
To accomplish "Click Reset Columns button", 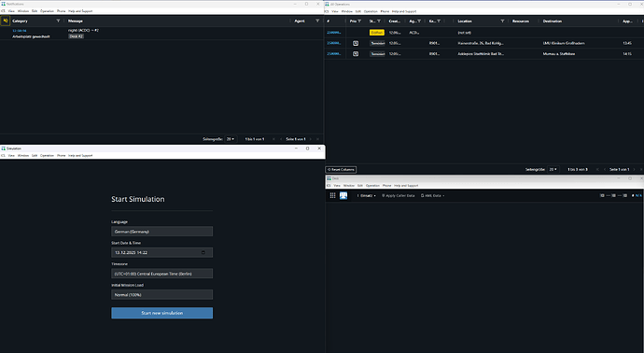I will (x=341, y=170).
